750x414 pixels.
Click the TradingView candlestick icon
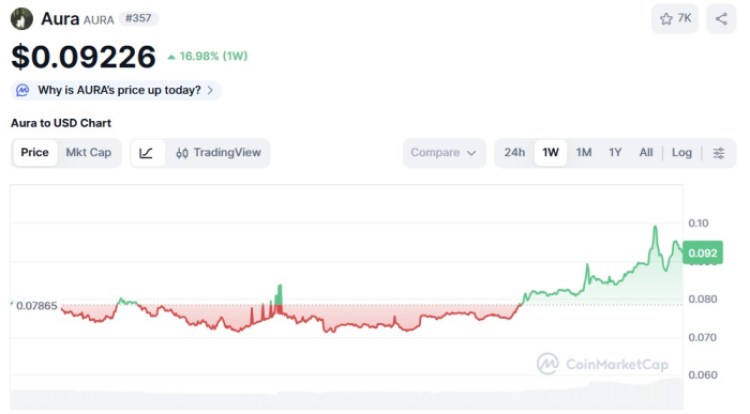tap(182, 153)
